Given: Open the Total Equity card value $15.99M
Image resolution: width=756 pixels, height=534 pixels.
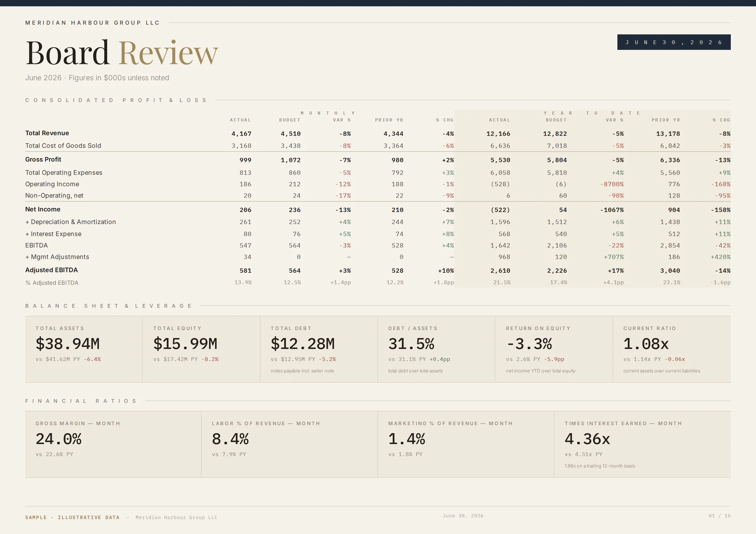Looking at the screenshot, I should coord(185,344).
